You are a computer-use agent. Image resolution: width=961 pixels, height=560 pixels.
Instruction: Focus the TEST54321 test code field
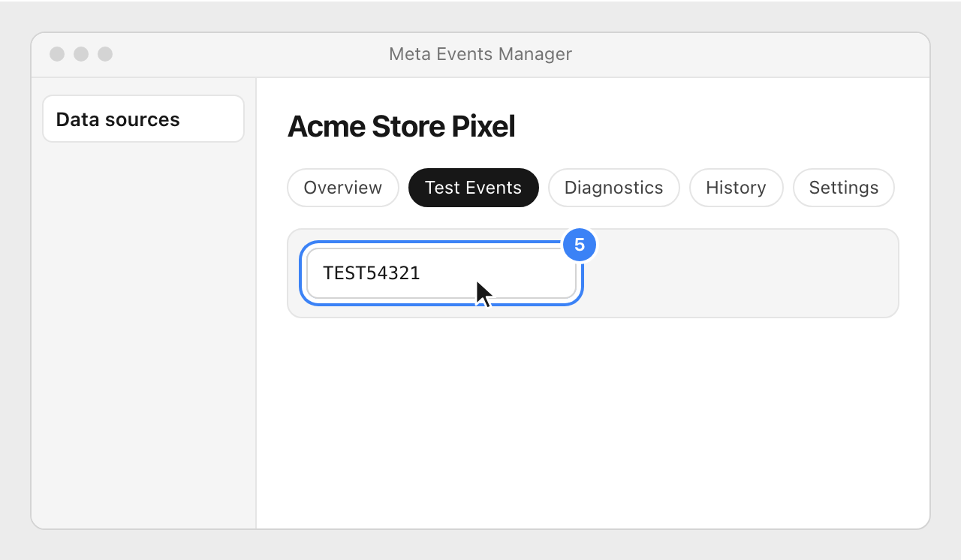(441, 273)
